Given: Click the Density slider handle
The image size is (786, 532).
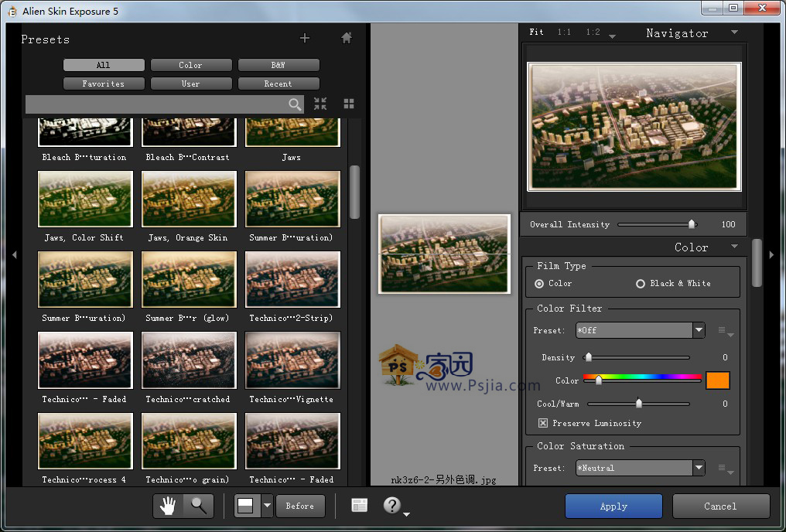Looking at the screenshot, I should [x=589, y=357].
